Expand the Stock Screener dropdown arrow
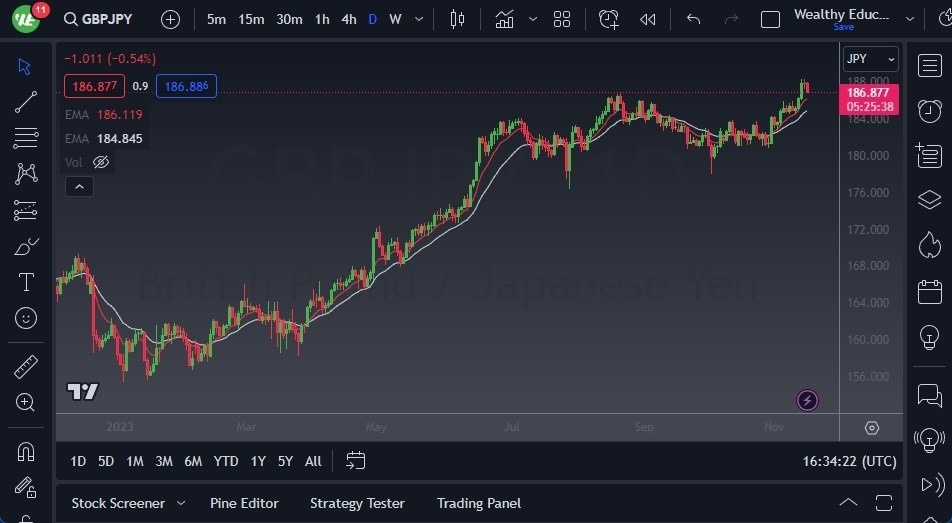 [x=180, y=503]
